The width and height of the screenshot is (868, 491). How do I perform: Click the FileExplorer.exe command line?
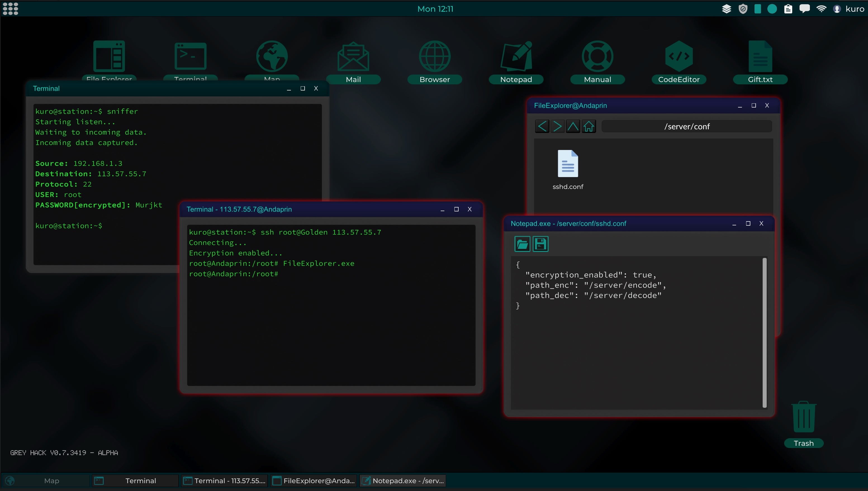272,263
